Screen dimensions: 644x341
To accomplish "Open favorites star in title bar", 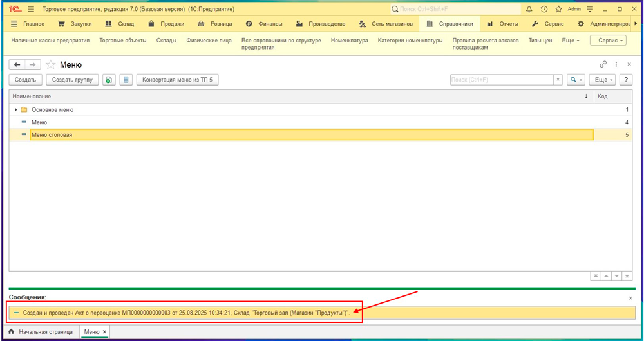I will [558, 9].
